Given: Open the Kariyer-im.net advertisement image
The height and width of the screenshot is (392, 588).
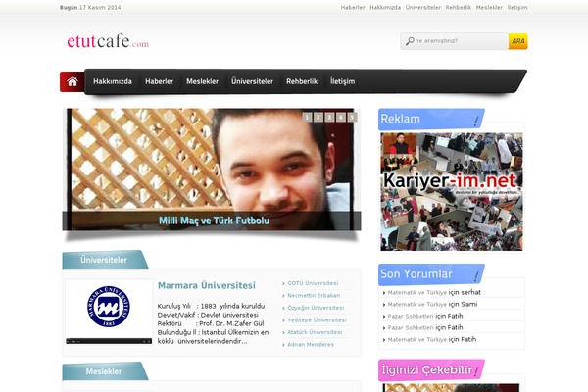Looking at the screenshot, I should pos(452,192).
